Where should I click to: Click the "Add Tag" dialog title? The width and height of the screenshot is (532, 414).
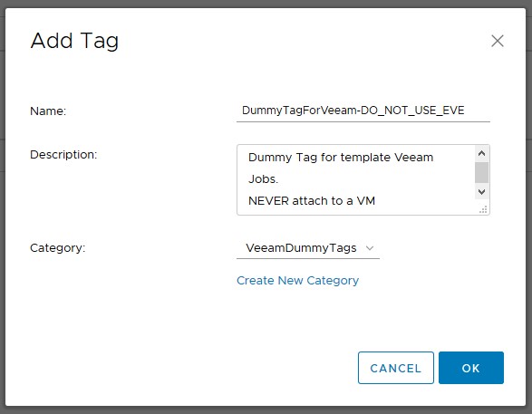(74, 41)
